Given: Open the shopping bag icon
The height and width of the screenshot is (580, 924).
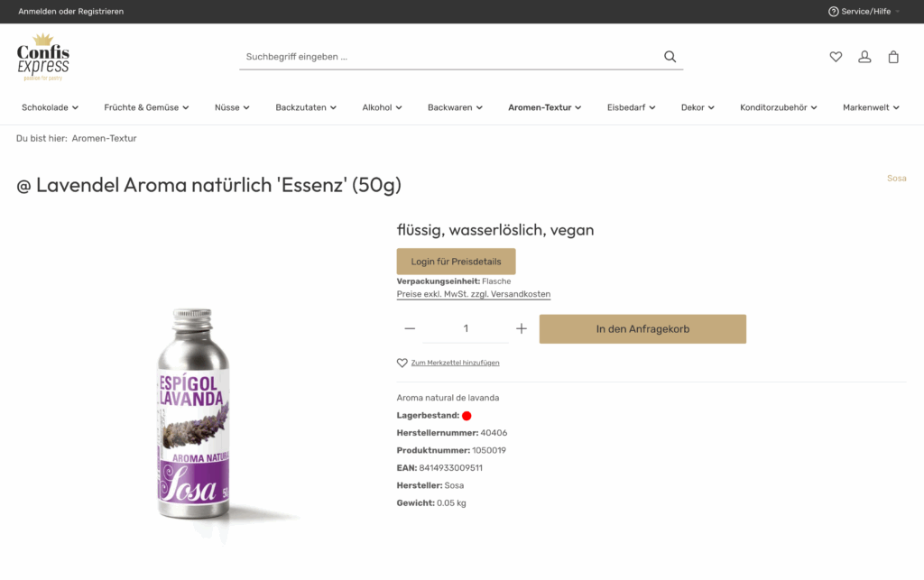Looking at the screenshot, I should [893, 57].
